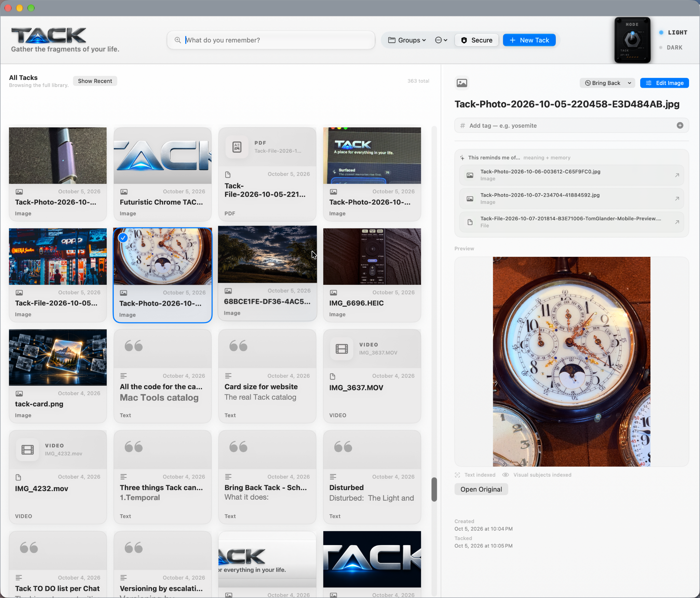
Task: Open the Bring Back dropdown arrow
Action: 629,83
